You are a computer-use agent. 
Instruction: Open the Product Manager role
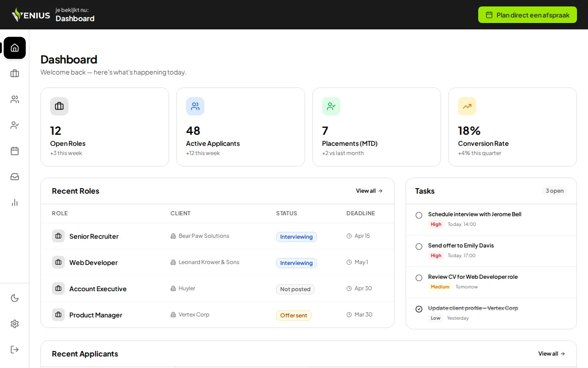[x=96, y=315]
